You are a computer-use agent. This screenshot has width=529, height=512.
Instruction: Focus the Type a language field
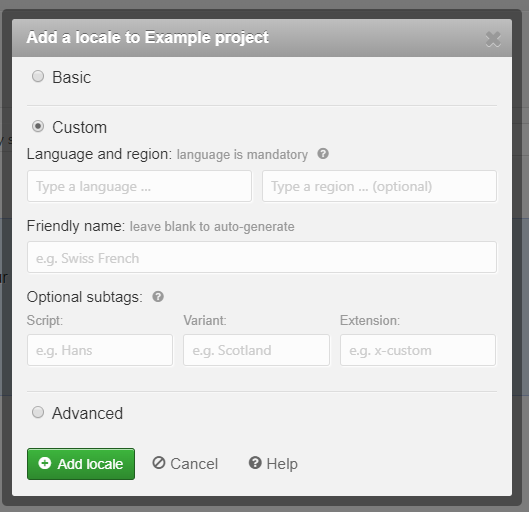pos(139,186)
